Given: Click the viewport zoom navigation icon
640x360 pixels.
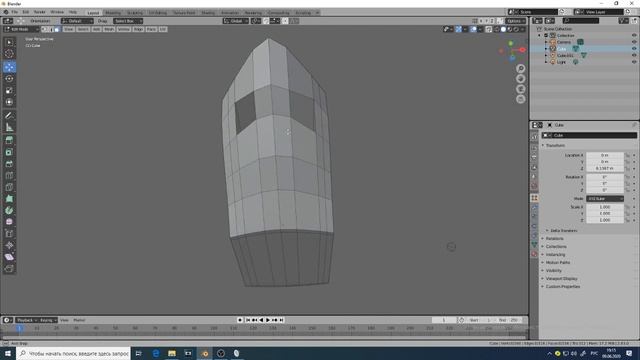Looking at the screenshot, I should (x=520, y=69).
